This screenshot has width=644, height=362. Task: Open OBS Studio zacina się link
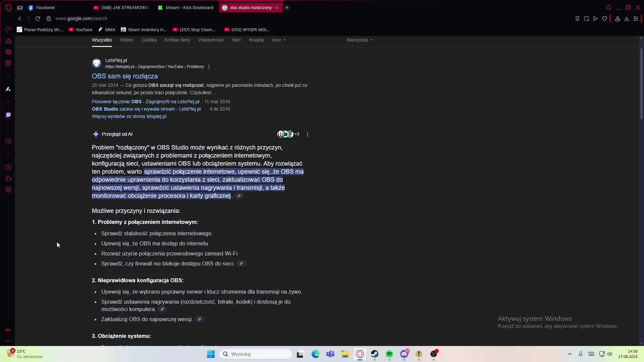146,109
